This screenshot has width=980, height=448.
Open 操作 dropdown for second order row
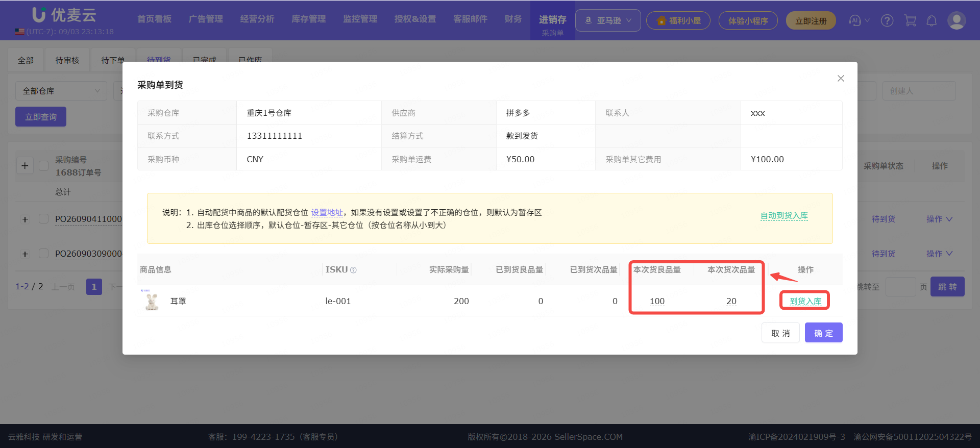point(939,254)
